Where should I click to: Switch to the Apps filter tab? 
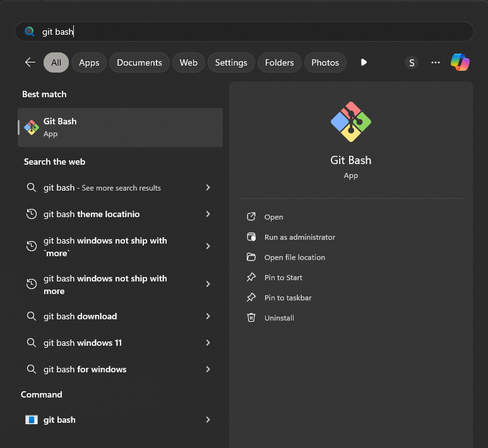click(x=89, y=62)
